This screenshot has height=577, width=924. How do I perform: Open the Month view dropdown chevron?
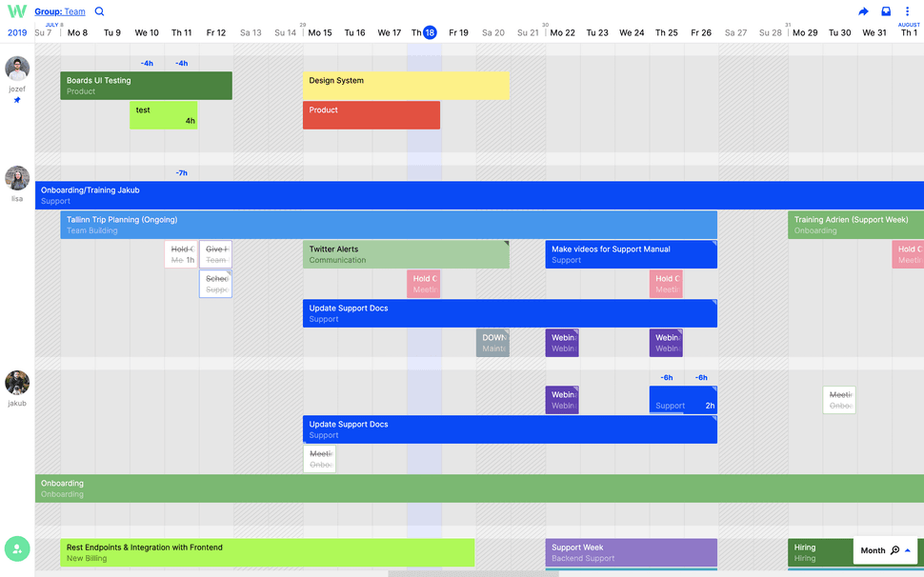click(909, 550)
